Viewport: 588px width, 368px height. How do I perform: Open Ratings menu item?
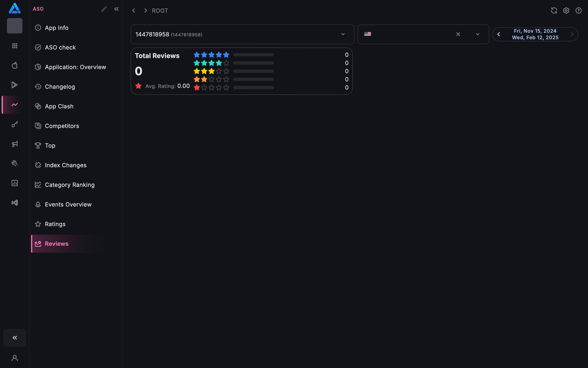pos(76,224)
